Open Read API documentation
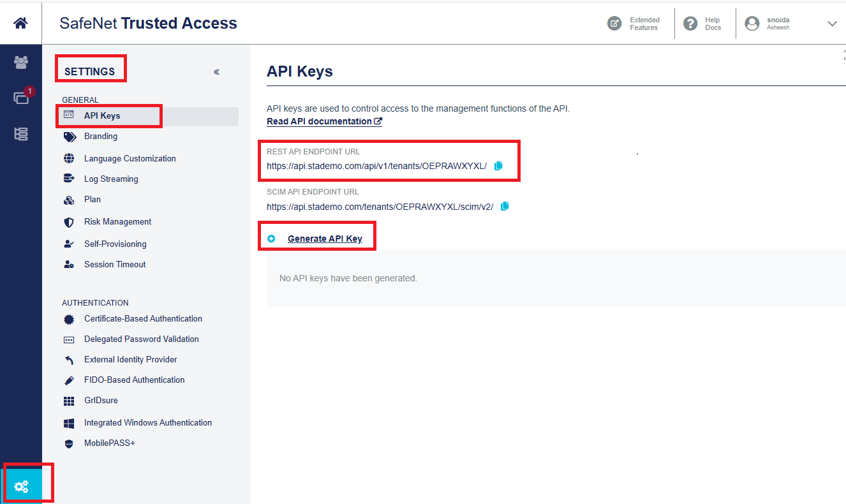 319,121
